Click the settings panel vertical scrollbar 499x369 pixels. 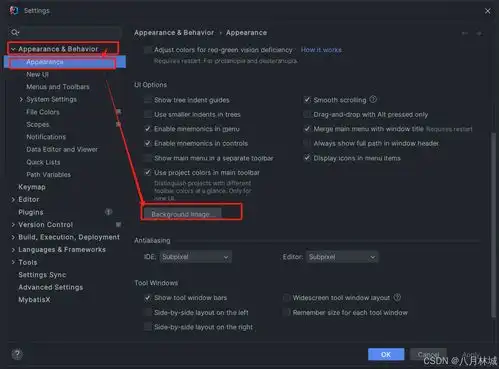tap(493, 225)
